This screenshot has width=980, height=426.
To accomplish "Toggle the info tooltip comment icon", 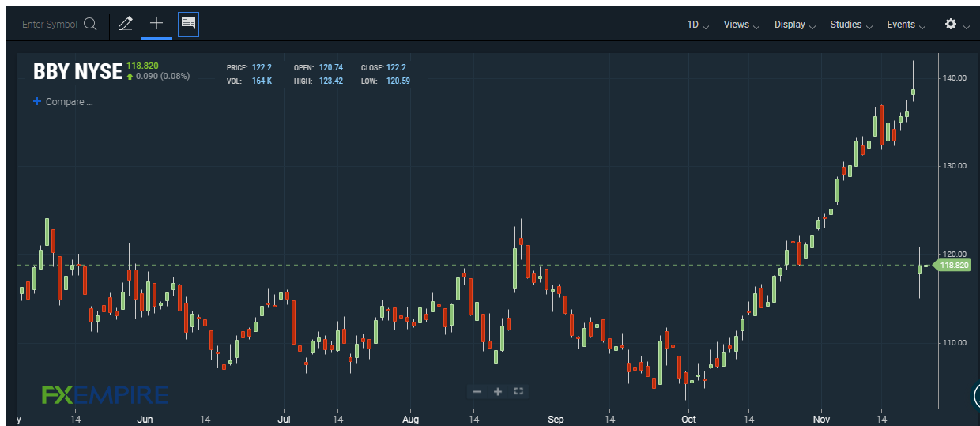I will pos(188,24).
